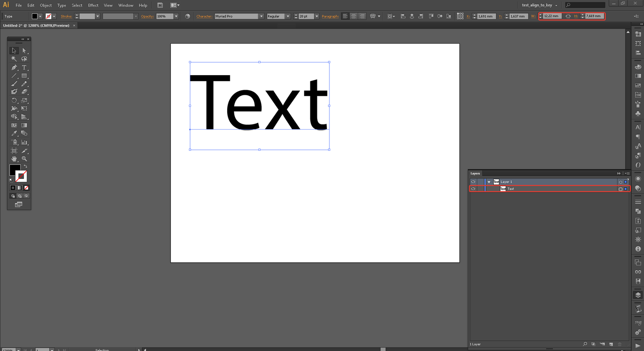Hide Layer 1 using its eye icon
This screenshot has height=351, width=644.
click(x=473, y=182)
